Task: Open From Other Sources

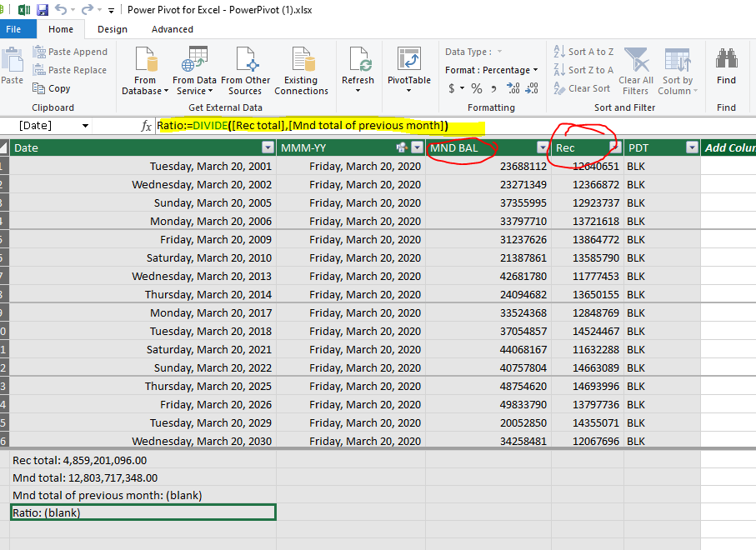Action: pos(245,70)
